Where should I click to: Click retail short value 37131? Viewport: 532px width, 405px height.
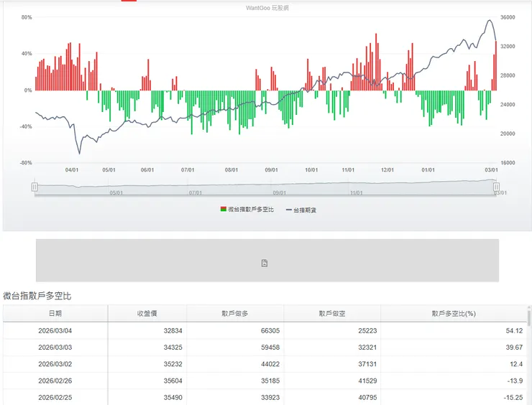[x=367, y=364]
